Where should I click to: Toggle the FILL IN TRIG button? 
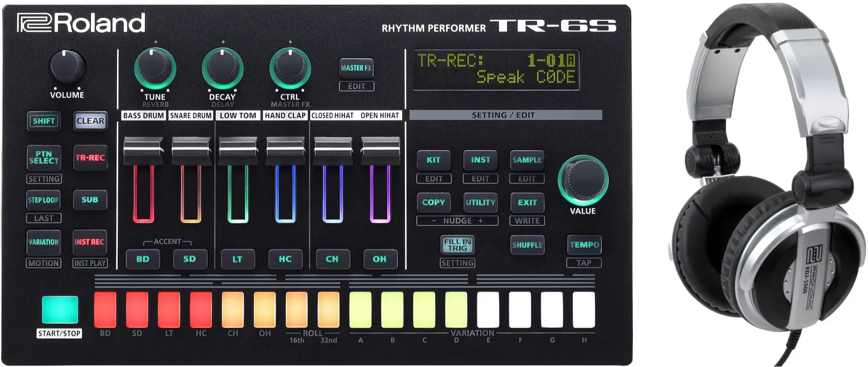tap(457, 245)
